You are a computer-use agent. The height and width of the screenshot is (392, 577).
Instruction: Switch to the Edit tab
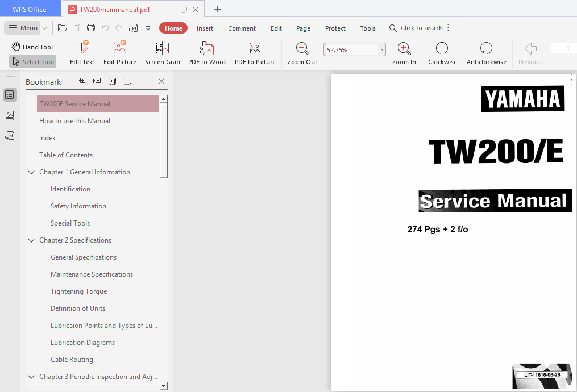coord(276,28)
